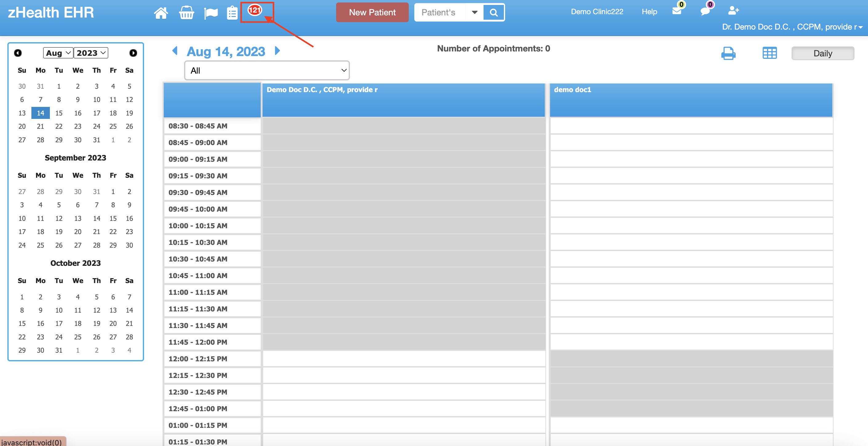Click the zHealth EHR logo
868x446 pixels.
(x=51, y=12)
